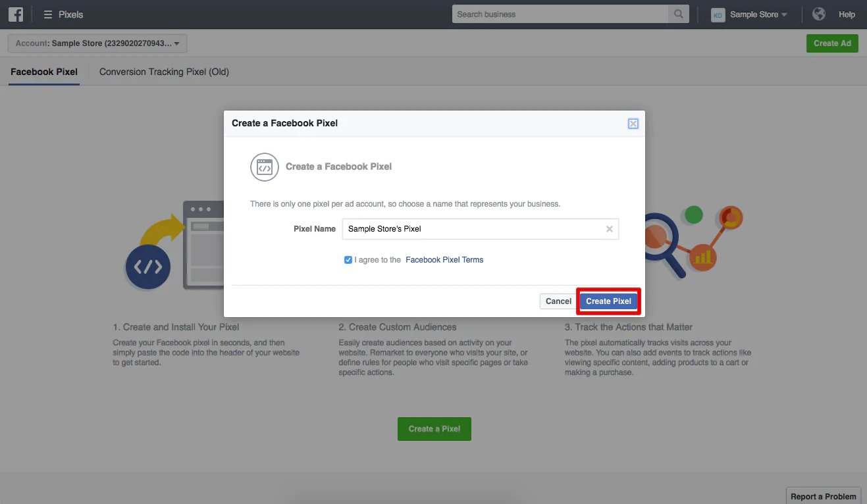Click Track the Actions that Matter heading

coord(629,327)
